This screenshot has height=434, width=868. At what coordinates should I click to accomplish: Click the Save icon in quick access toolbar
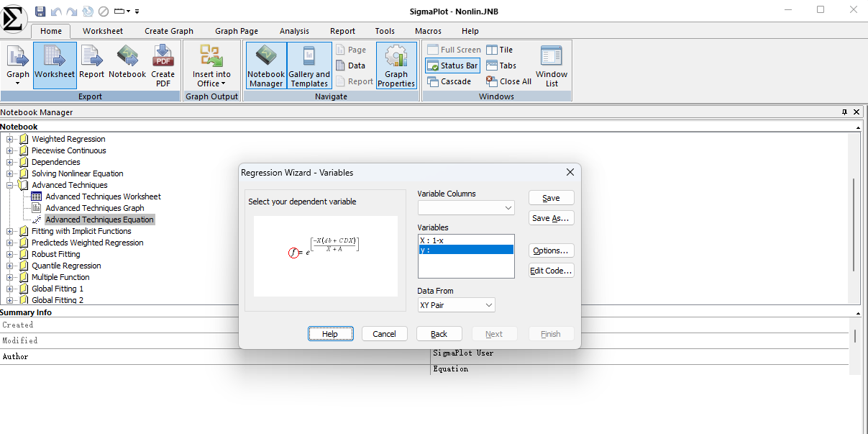click(40, 11)
